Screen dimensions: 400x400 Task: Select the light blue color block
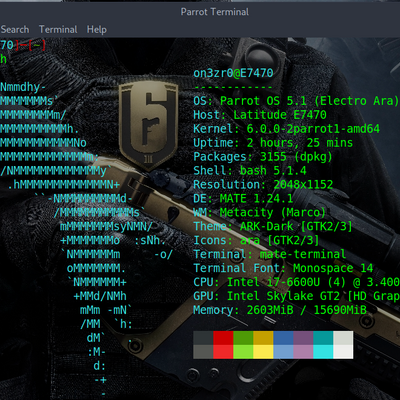pos(283,352)
